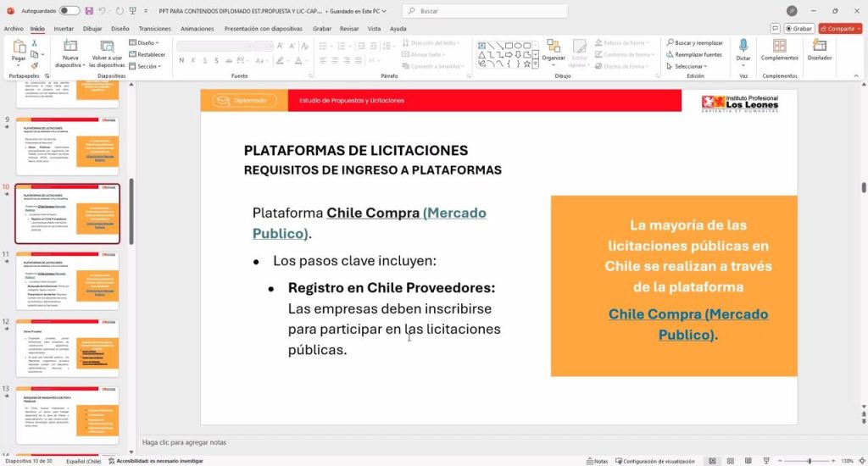868x466 pixels.
Task: Switch to the Transiciones tab
Action: pyautogui.click(x=154, y=28)
